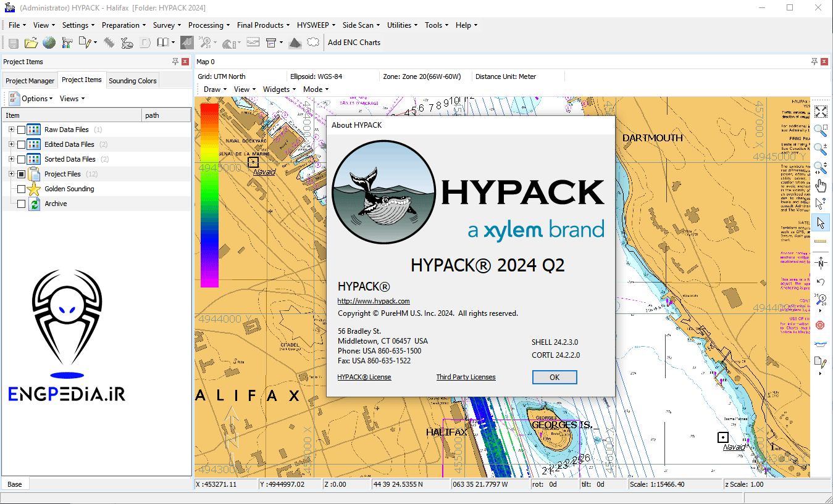Image resolution: width=833 pixels, height=504 pixels.
Task: Pin the Map 0 panel
Action: 814,62
